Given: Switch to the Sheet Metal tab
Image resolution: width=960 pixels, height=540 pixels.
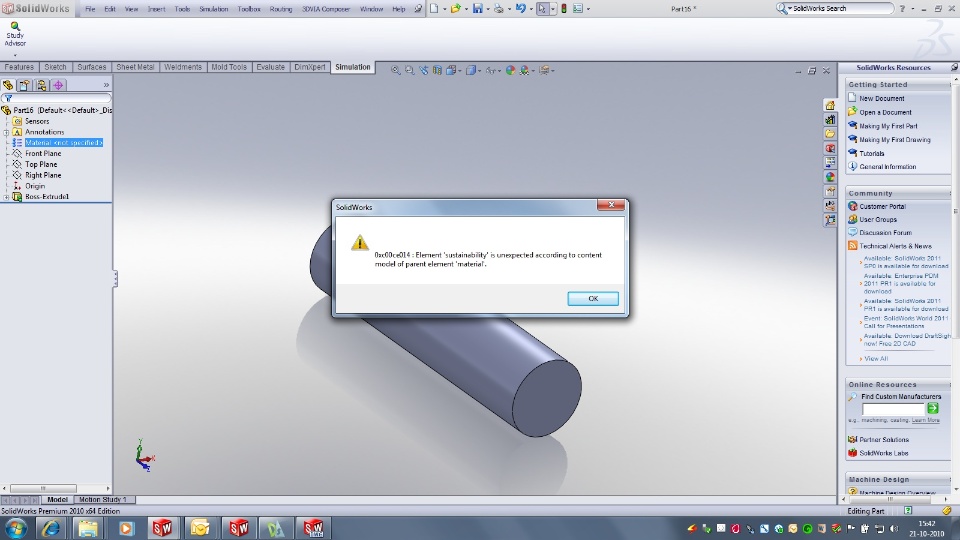Looking at the screenshot, I should pyautogui.click(x=135, y=67).
